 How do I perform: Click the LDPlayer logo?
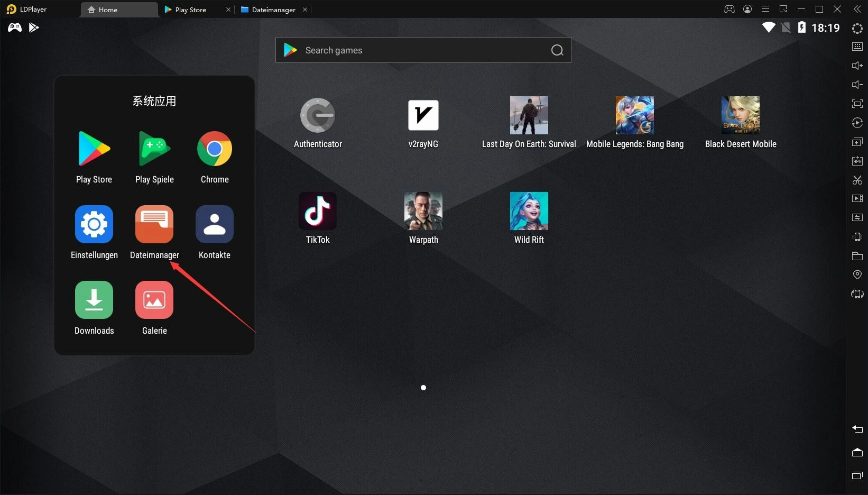[12, 9]
